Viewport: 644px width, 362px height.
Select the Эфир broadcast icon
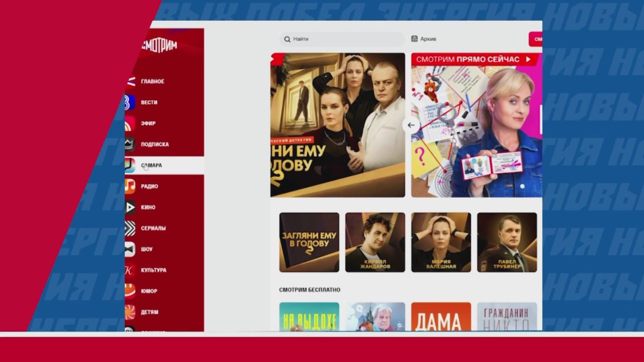click(130, 123)
